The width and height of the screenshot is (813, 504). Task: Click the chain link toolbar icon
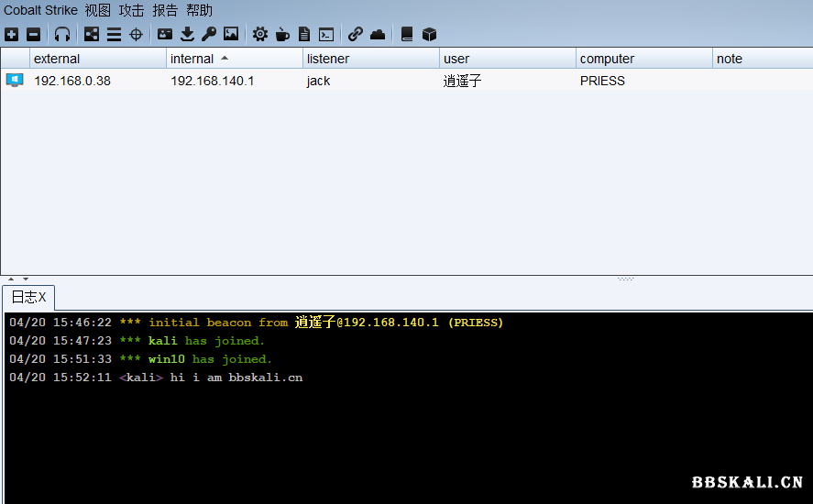coord(356,34)
